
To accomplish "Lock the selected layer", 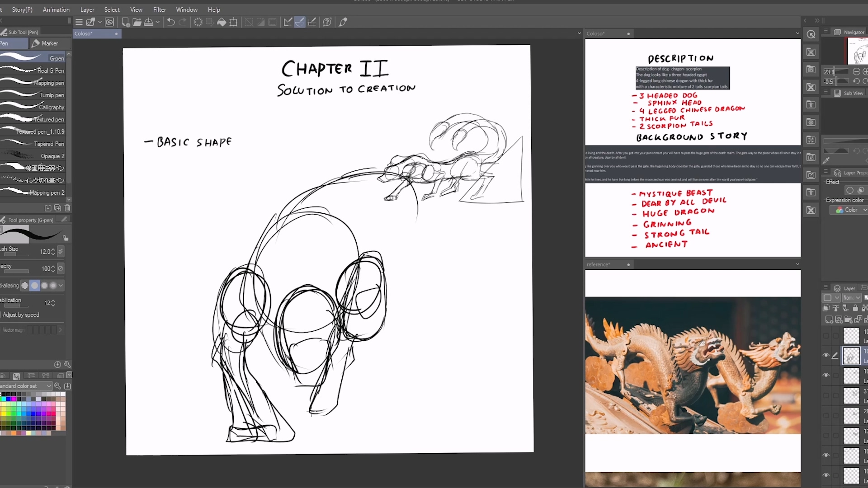I will coord(855,308).
